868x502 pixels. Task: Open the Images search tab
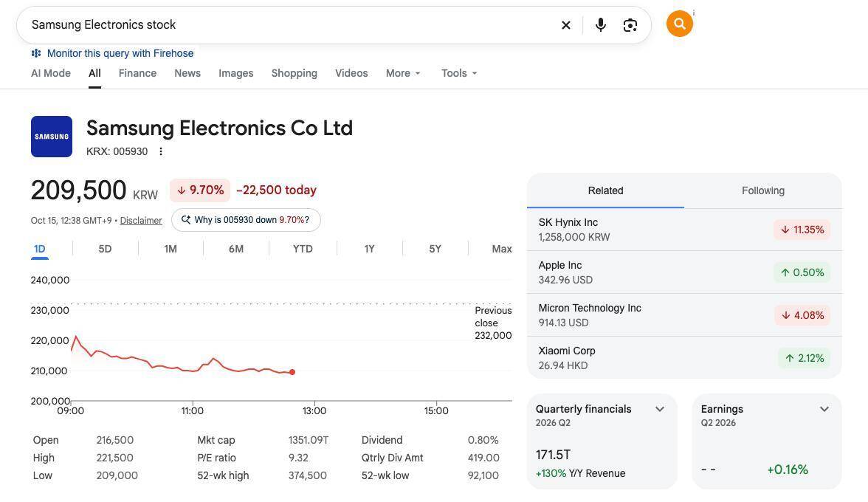click(236, 73)
